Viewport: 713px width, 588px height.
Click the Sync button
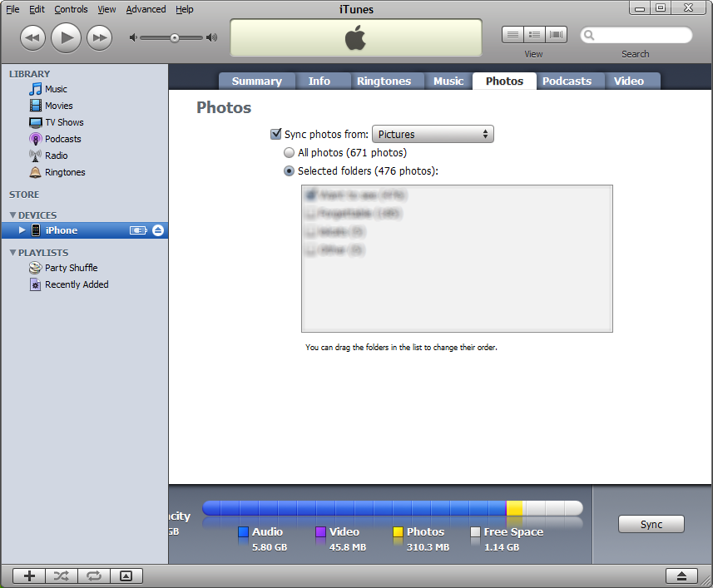coord(651,524)
